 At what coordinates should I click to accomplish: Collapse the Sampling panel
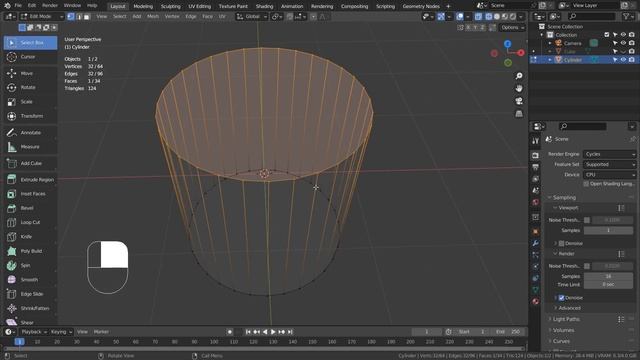[x=564, y=198]
